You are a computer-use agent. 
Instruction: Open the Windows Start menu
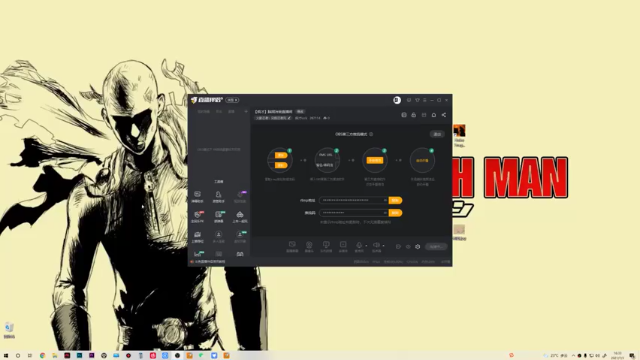6,356
